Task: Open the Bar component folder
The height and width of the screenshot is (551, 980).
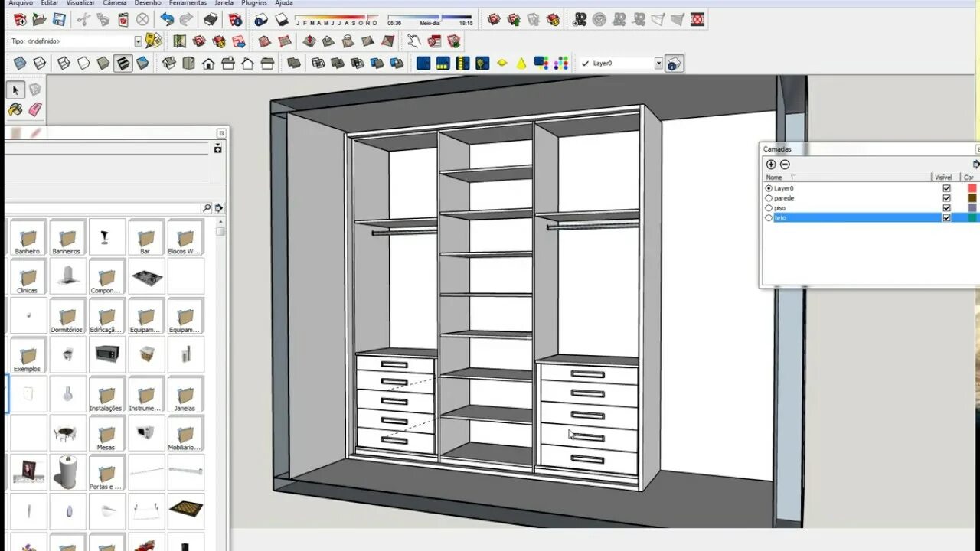Action: (146, 237)
